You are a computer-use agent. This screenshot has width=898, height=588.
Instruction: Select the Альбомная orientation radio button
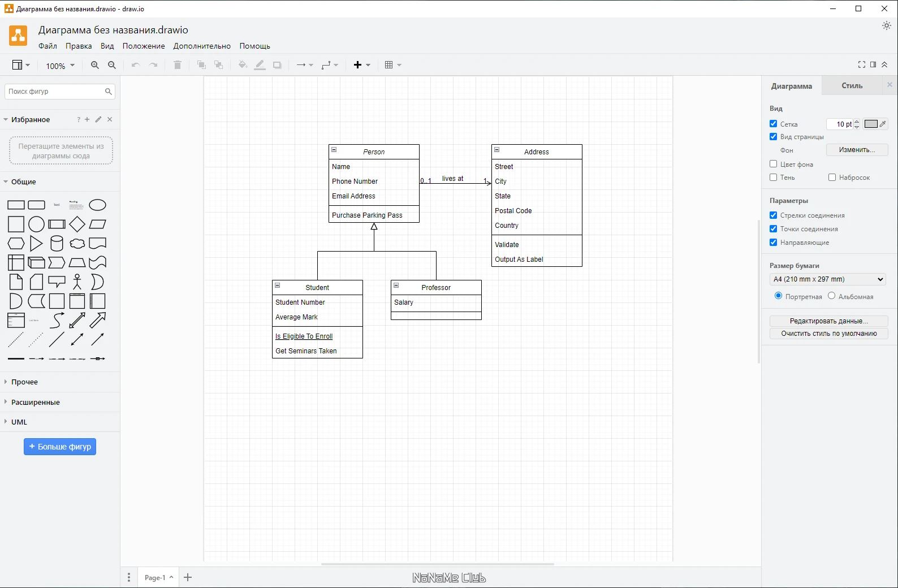pyautogui.click(x=831, y=296)
